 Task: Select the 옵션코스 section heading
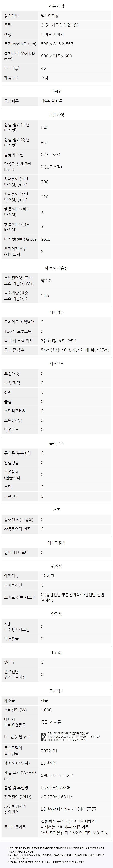(x=56, y=443)
